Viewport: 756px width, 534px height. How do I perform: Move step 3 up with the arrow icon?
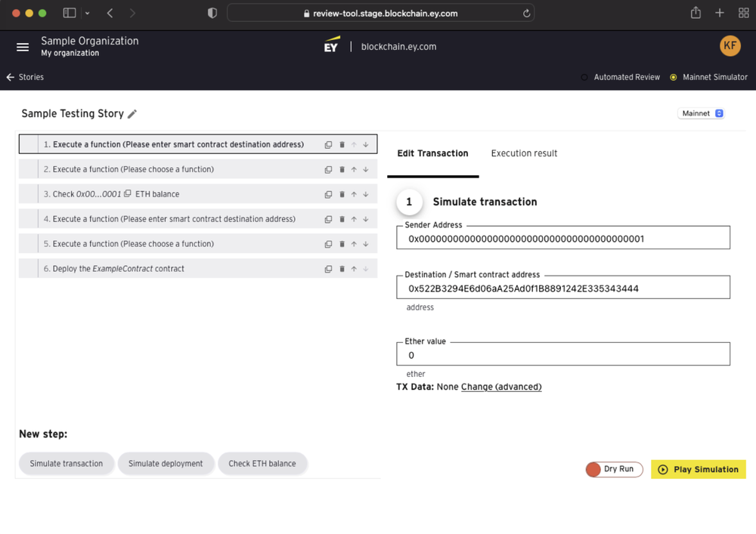point(354,194)
